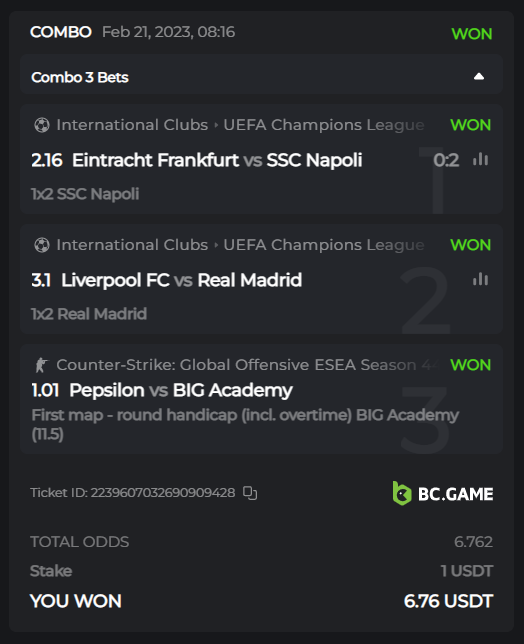The image size is (524, 644).
Task: Click the Counter-Strike soldier icon
Action: (x=41, y=365)
